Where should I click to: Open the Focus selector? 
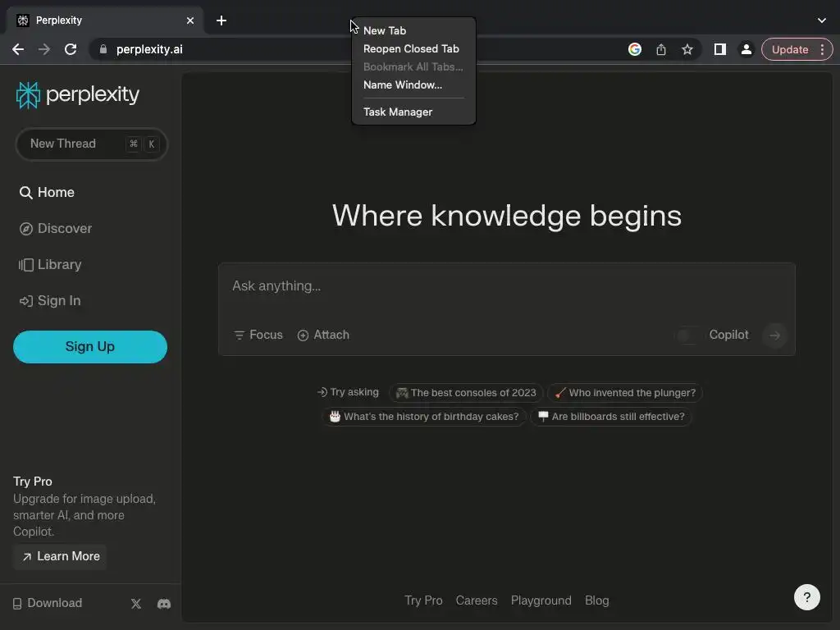258,335
